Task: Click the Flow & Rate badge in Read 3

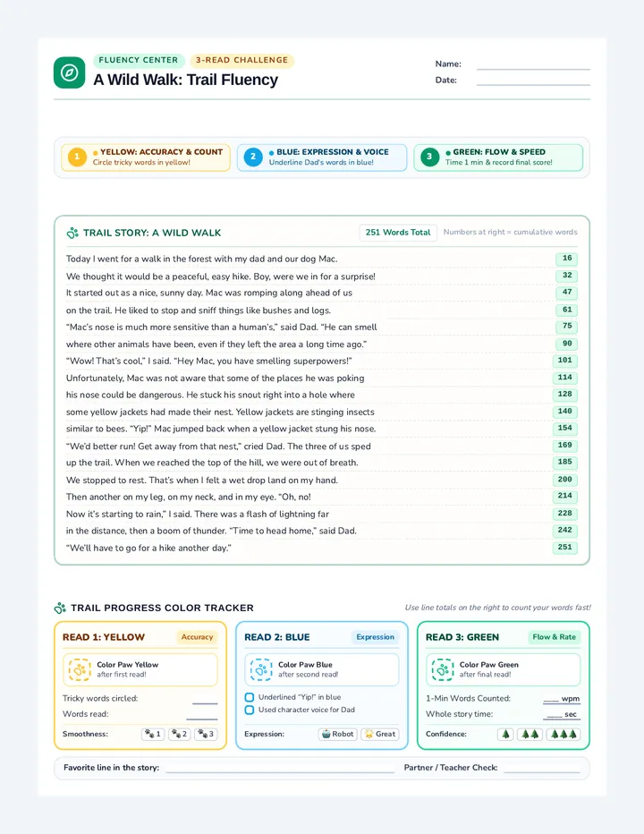Action: [x=555, y=637]
